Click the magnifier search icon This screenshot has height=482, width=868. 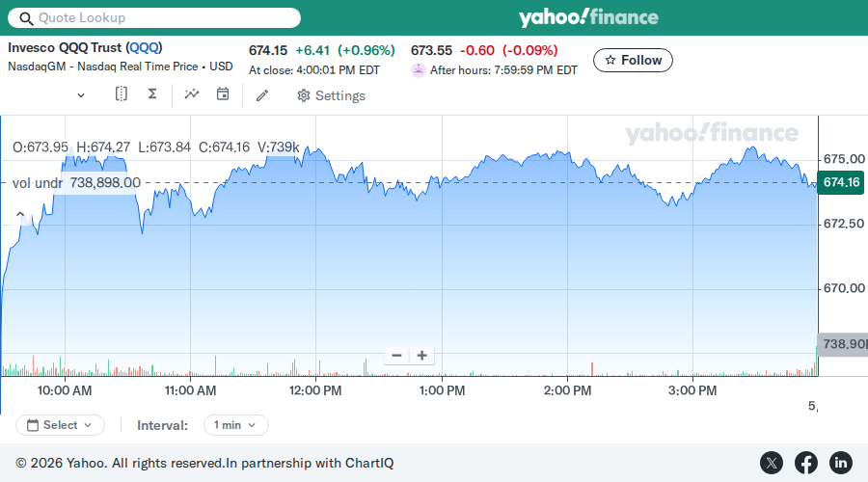coord(26,18)
